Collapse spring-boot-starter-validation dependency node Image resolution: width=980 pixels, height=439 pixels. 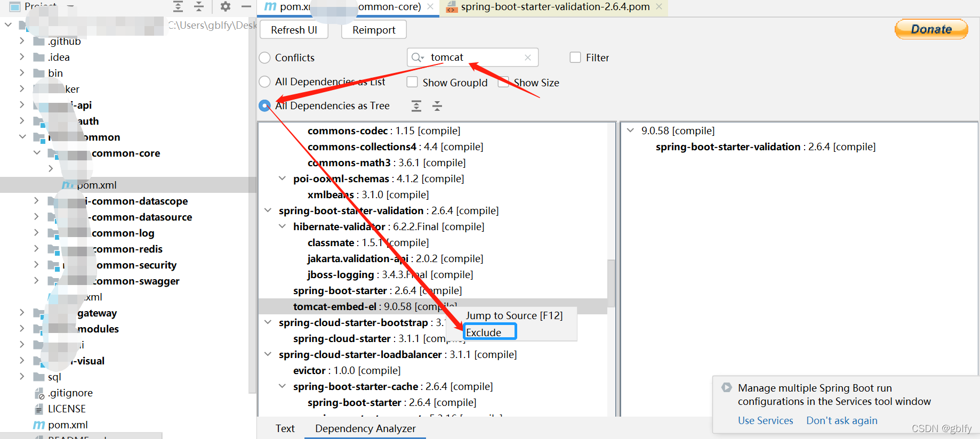coord(268,210)
